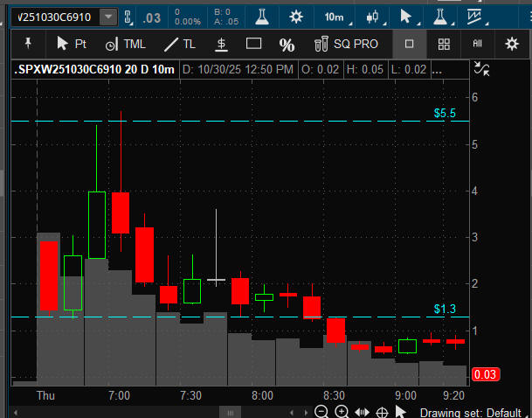
Task: Open the chart settings gear in the top bar
Action: coord(296,16)
